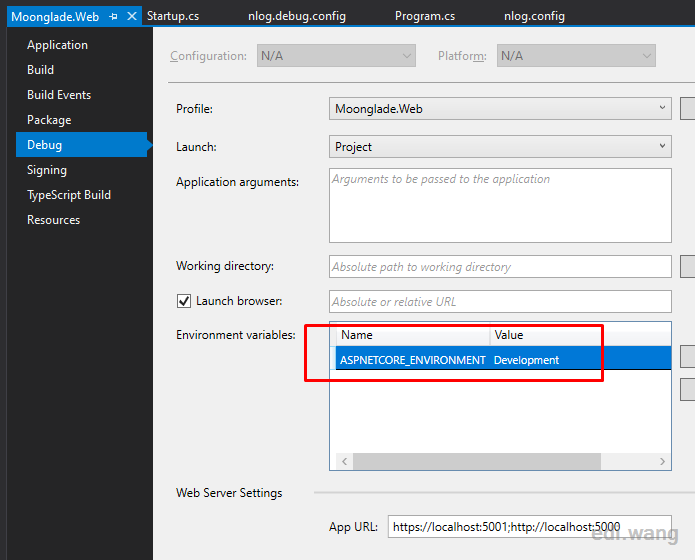Viewport: 695px width, 560px height.
Task: Select the Debug settings page
Action: pos(82,145)
